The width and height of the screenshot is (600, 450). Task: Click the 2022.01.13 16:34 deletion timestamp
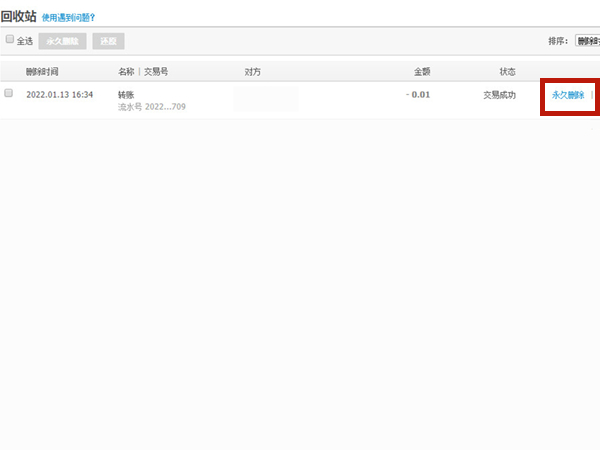pyautogui.click(x=59, y=94)
